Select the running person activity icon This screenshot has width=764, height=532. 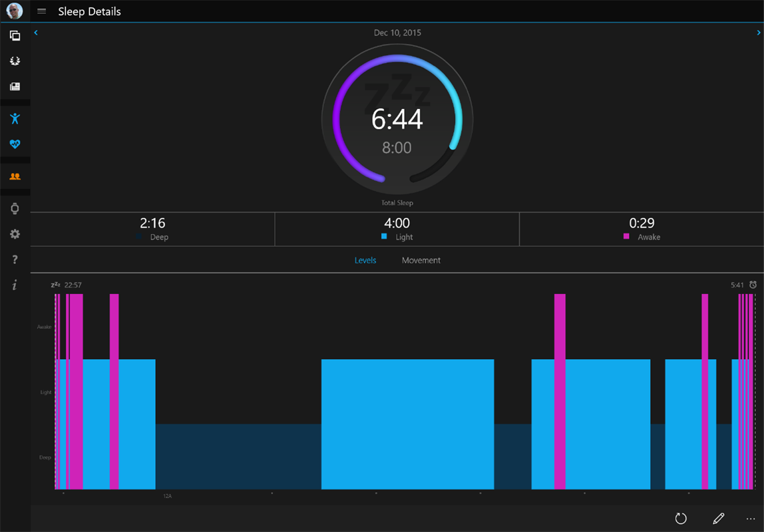[x=15, y=118]
